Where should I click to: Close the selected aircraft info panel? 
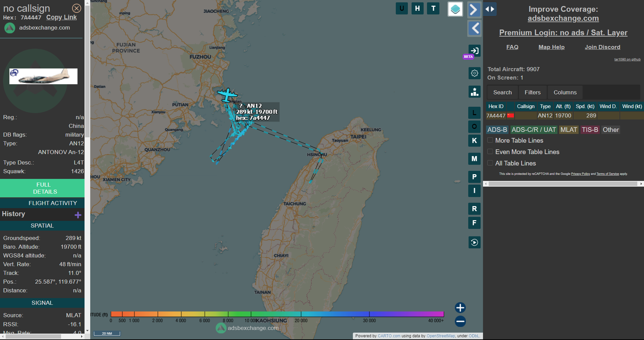click(x=76, y=8)
